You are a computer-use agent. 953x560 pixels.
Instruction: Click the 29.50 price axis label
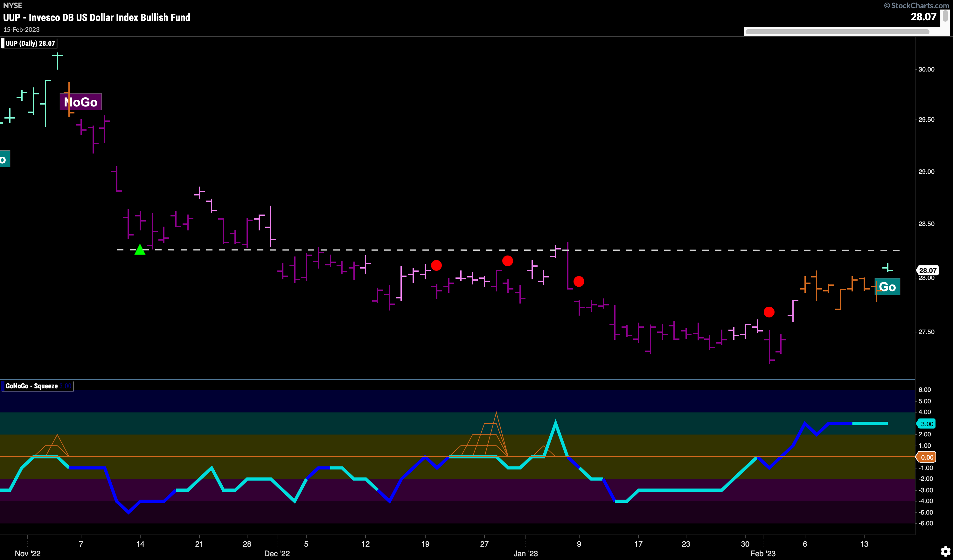926,120
